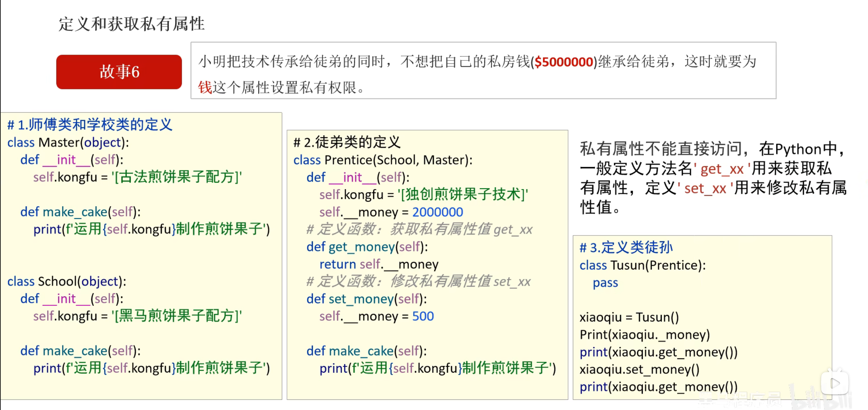Click class Prentice(School, Master): line
This screenshot has height=410, width=868.
pos(383,160)
